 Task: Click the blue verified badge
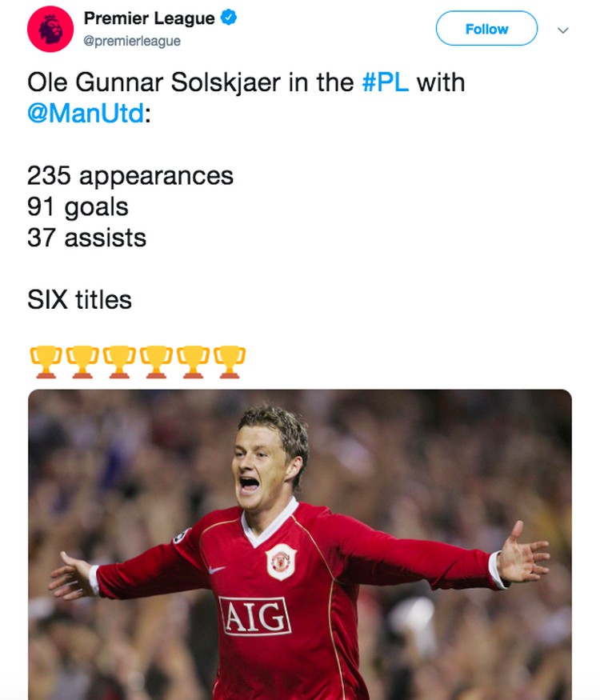229,18
